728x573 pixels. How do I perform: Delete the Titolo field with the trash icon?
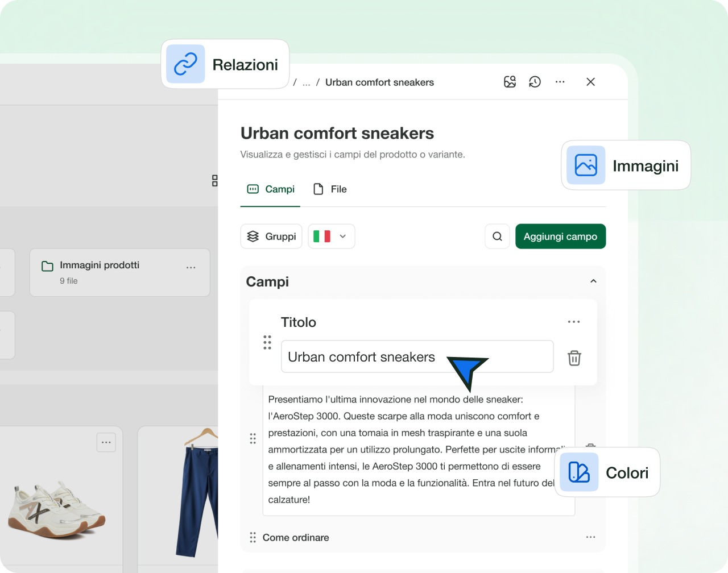(574, 358)
